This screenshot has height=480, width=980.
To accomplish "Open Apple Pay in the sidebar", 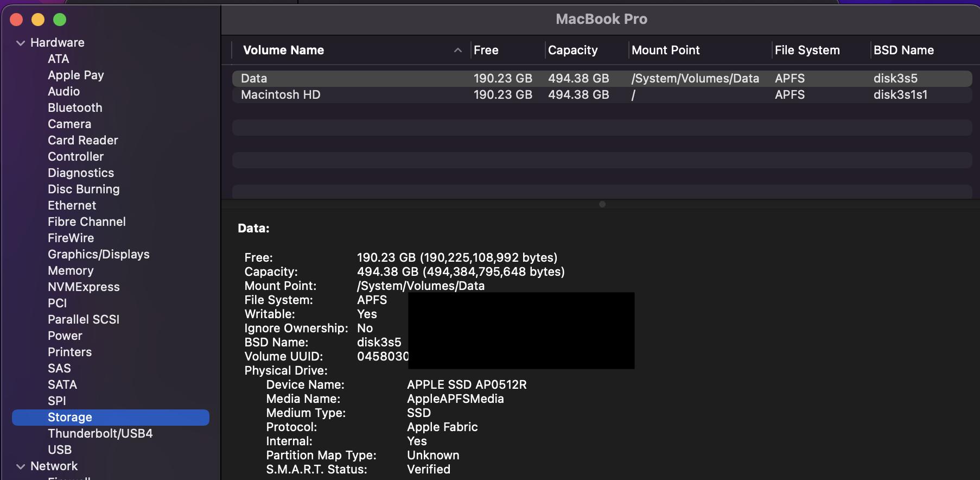I will pyautogui.click(x=75, y=75).
